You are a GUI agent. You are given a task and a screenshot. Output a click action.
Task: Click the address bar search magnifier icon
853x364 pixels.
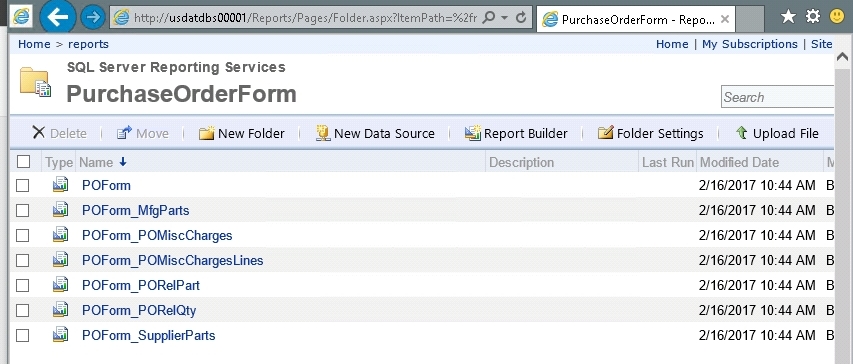[x=489, y=18]
